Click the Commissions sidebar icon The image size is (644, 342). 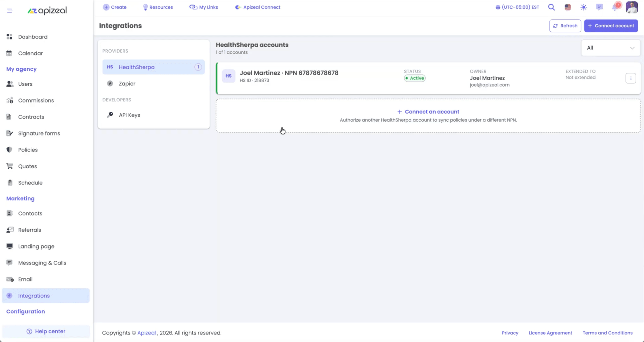(10, 100)
